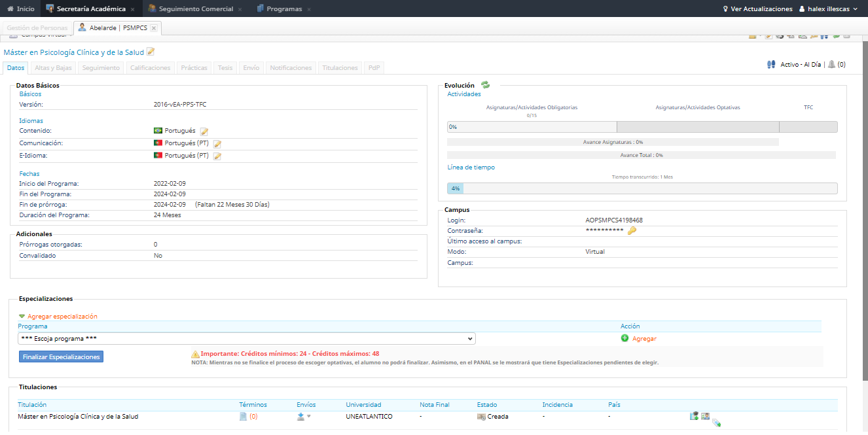The image size is (868, 435).
Task: Switch to the Calificaciones tab
Action: (150, 68)
